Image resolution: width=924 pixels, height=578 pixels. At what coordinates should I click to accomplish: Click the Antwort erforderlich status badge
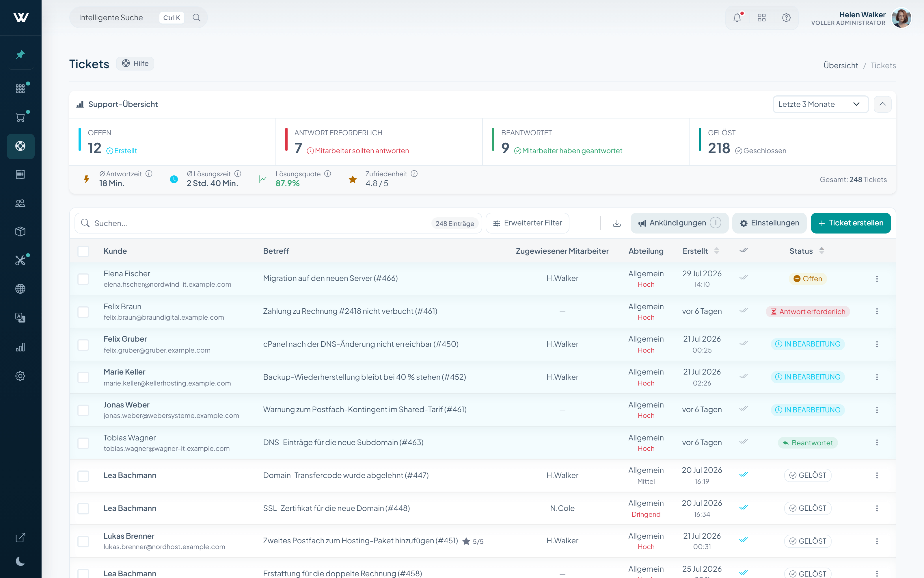point(808,312)
